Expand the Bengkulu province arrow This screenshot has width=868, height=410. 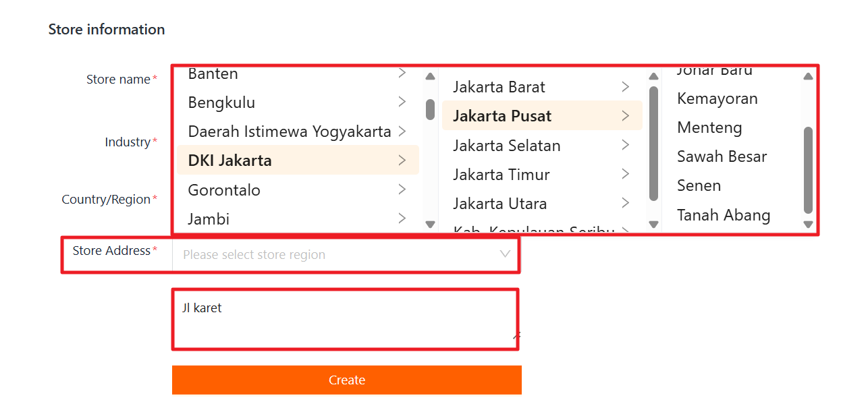pyautogui.click(x=402, y=102)
